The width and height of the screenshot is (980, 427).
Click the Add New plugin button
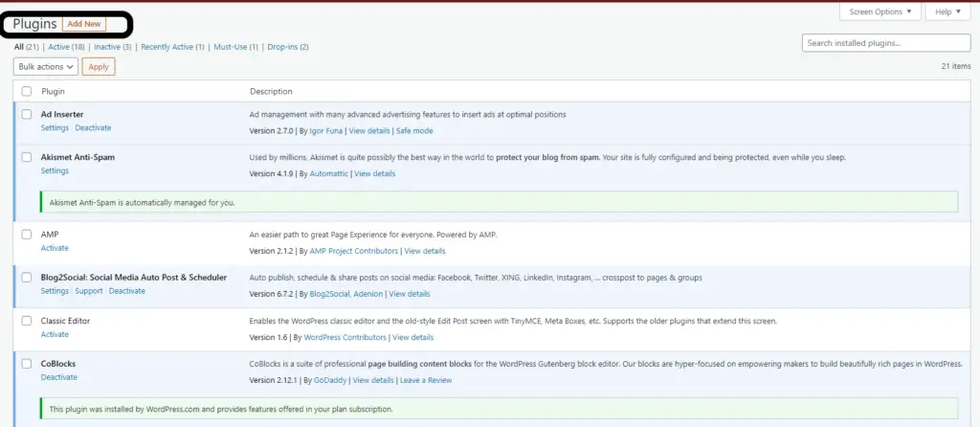(84, 24)
